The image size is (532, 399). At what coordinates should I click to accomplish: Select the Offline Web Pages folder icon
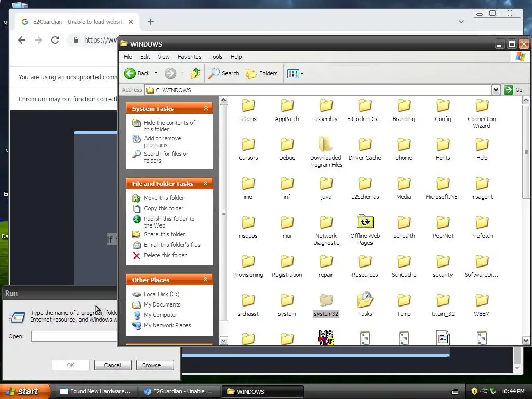[x=365, y=222]
